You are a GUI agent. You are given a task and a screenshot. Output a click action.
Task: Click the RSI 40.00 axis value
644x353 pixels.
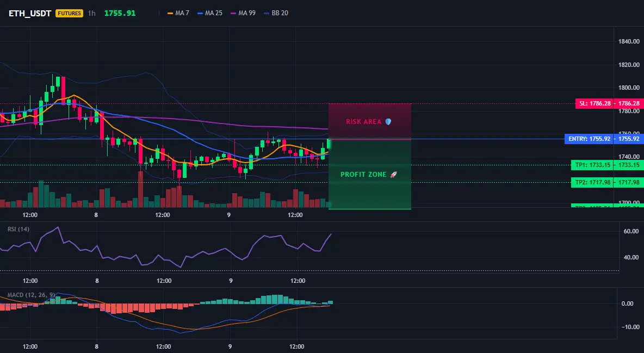pyautogui.click(x=631, y=257)
